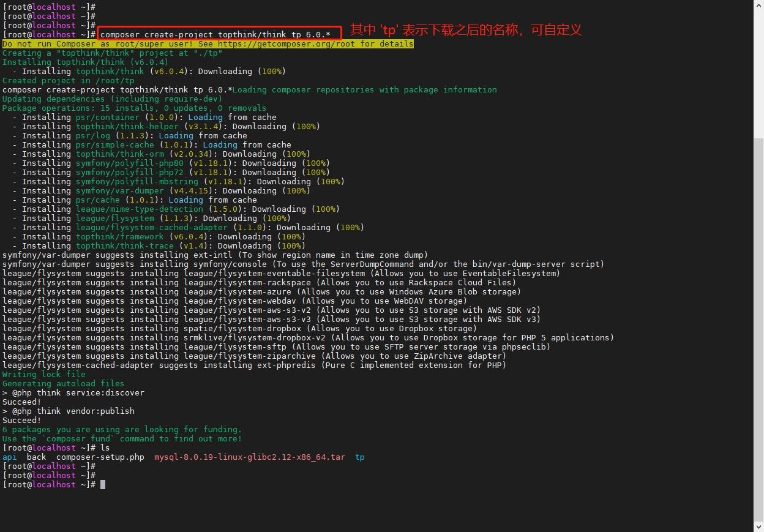The image size is (764, 532).
Task: Select the league/mime-type-detection (1.5.0) line
Action: pos(176,209)
